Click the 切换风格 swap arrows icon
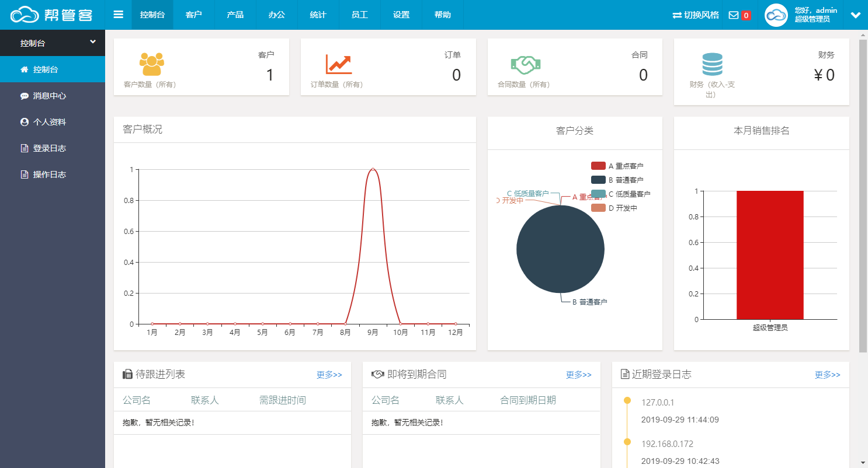Screen dimensions: 868x468 [x=677, y=15]
